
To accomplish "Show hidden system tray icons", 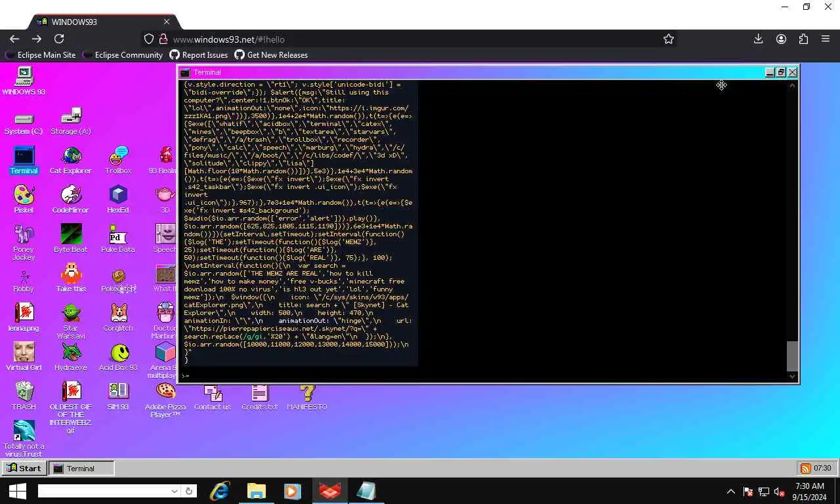I will coord(730,491).
